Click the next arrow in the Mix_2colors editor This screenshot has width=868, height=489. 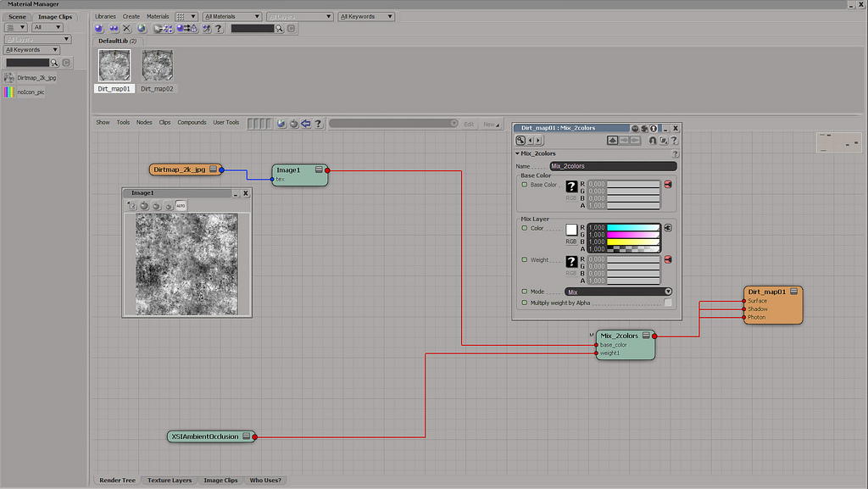tap(538, 141)
